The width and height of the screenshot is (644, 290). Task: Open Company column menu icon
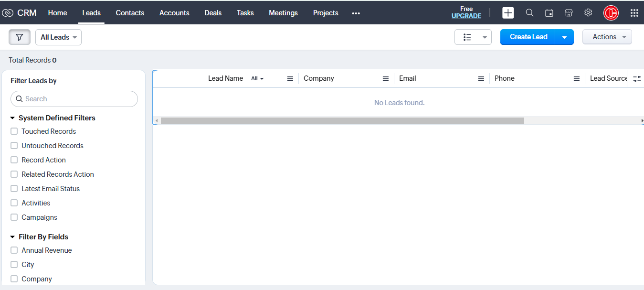tap(386, 79)
